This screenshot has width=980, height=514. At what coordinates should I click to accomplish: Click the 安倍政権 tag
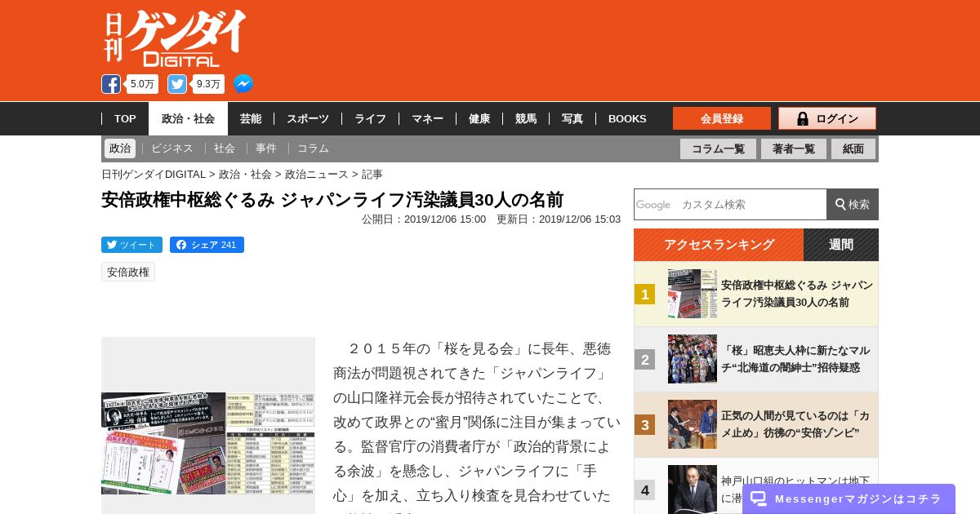click(x=128, y=272)
